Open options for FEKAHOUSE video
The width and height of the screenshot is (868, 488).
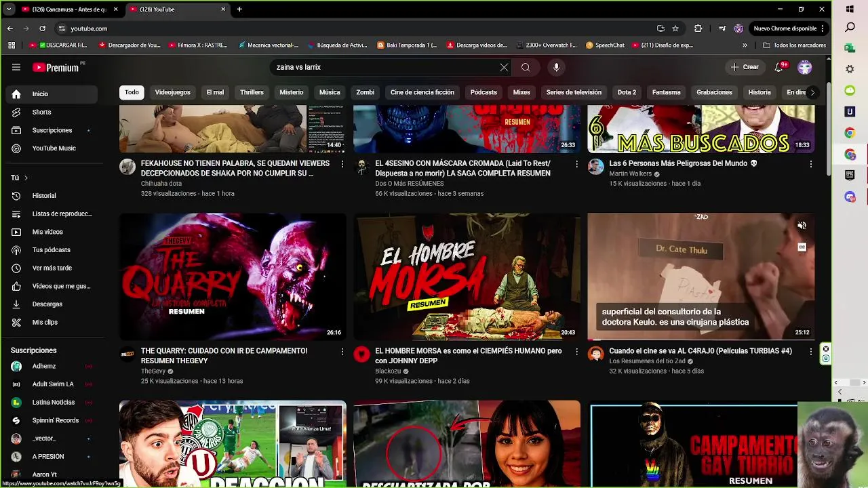click(x=342, y=165)
